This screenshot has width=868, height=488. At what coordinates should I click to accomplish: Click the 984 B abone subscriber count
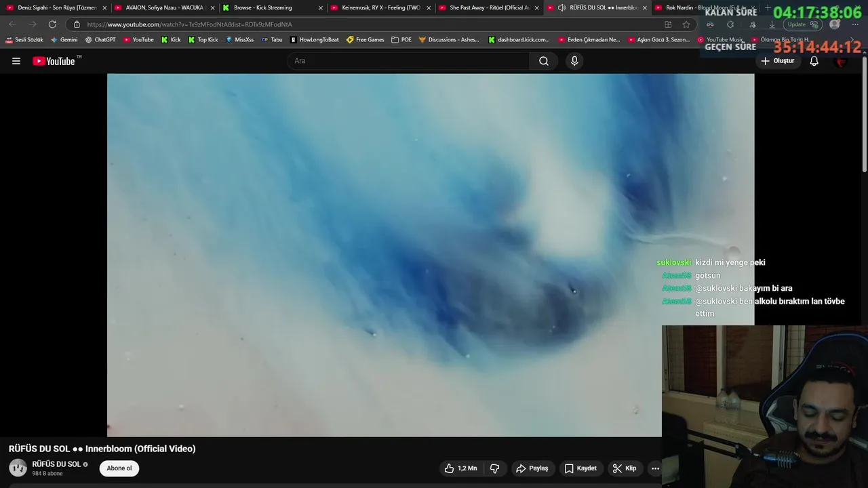pyautogui.click(x=47, y=474)
